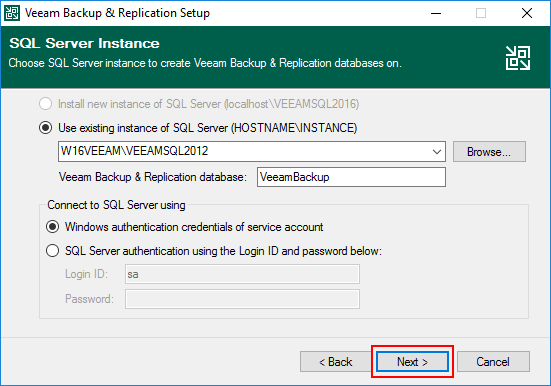Minimize the setup window
This screenshot has height=386, width=551.
(436, 13)
